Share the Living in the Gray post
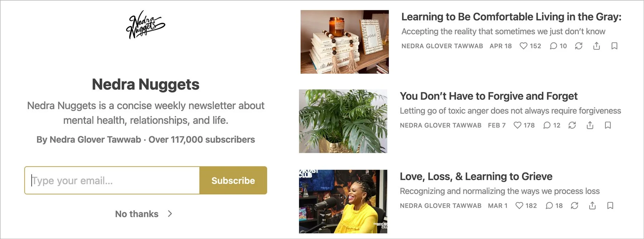 click(x=596, y=46)
